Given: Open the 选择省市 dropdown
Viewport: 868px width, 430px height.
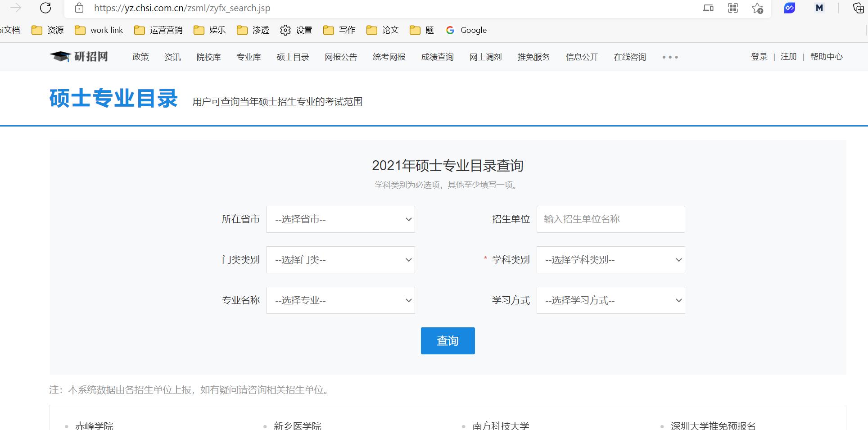Looking at the screenshot, I should (341, 219).
